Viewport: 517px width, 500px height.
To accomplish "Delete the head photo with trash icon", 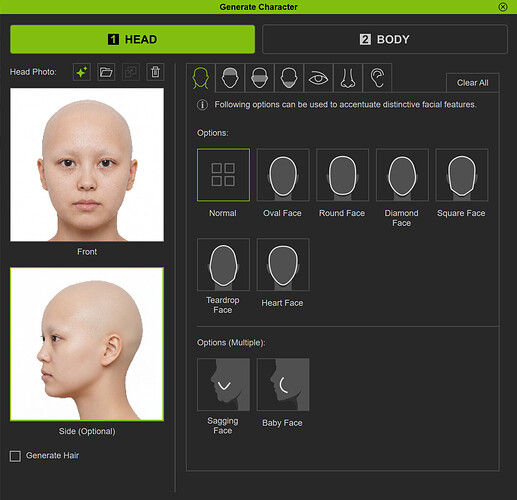I will [155, 72].
